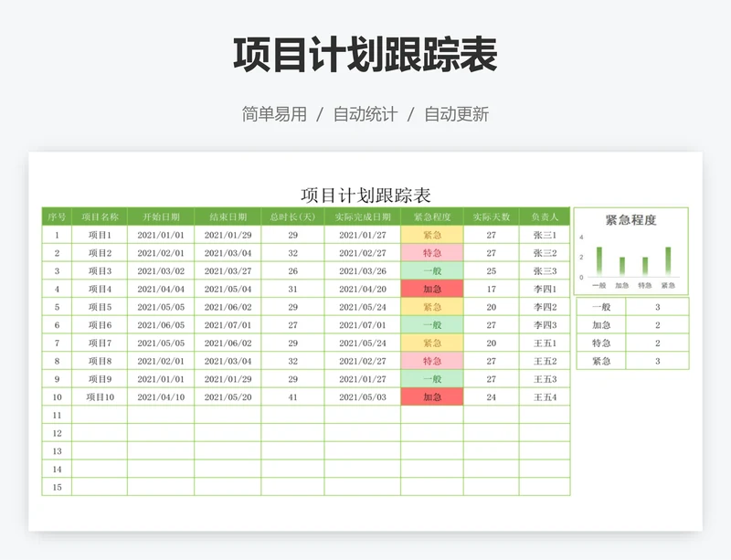Select the green 一般 cell in 项目3 row
The image size is (731, 560).
pyautogui.click(x=432, y=271)
